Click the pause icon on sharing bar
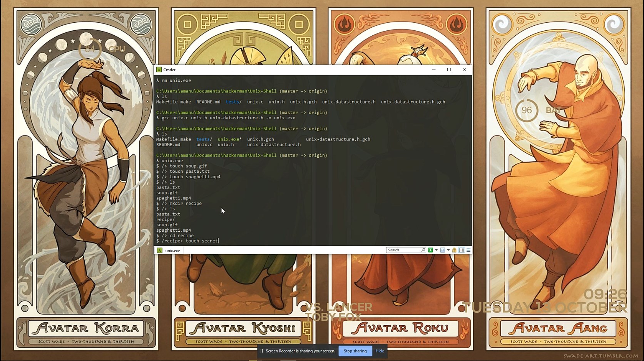This screenshot has width=644, height=361. click(x=262, y=351)
